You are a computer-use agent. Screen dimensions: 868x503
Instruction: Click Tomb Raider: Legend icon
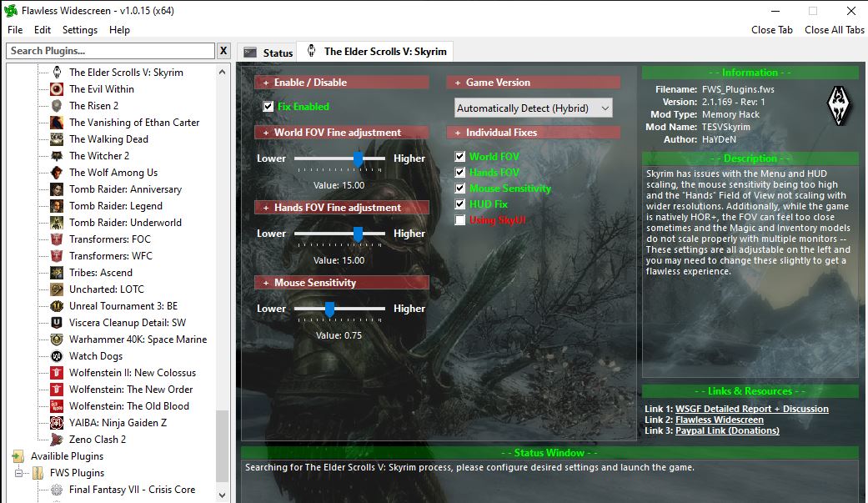coord(57,205)
